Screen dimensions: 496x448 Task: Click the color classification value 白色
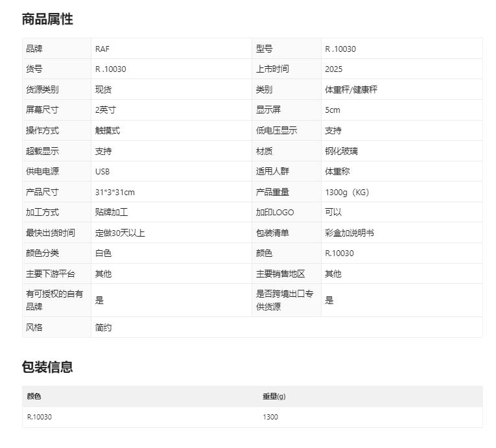click(x=103, y=253)
